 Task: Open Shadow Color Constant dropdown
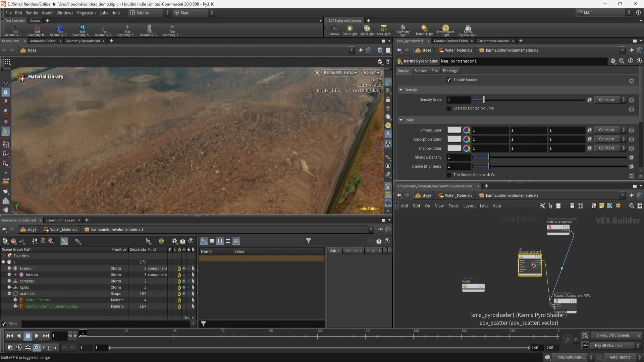pos(610,148)
